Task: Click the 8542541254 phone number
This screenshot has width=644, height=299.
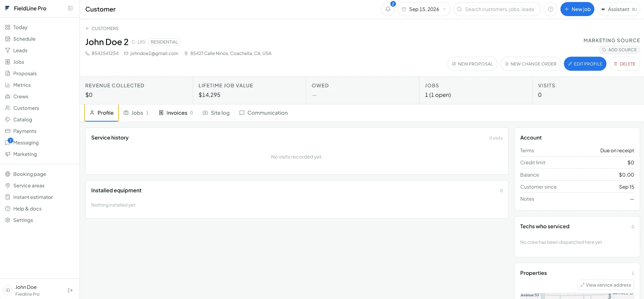Action: (x=105, y=54)
